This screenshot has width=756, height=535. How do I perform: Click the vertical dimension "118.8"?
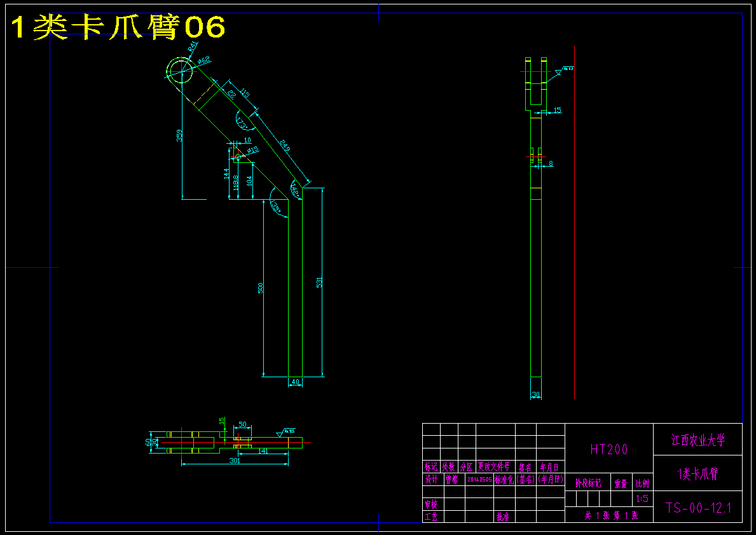point(236,183)
